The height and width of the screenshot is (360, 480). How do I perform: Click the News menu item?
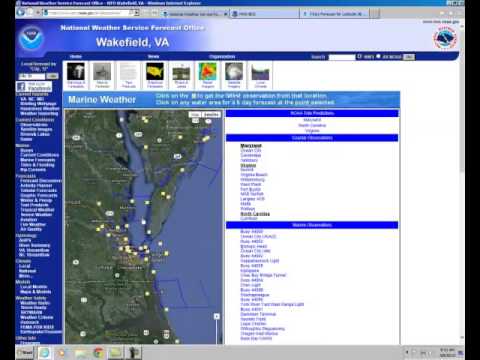[x=153, y=56]
